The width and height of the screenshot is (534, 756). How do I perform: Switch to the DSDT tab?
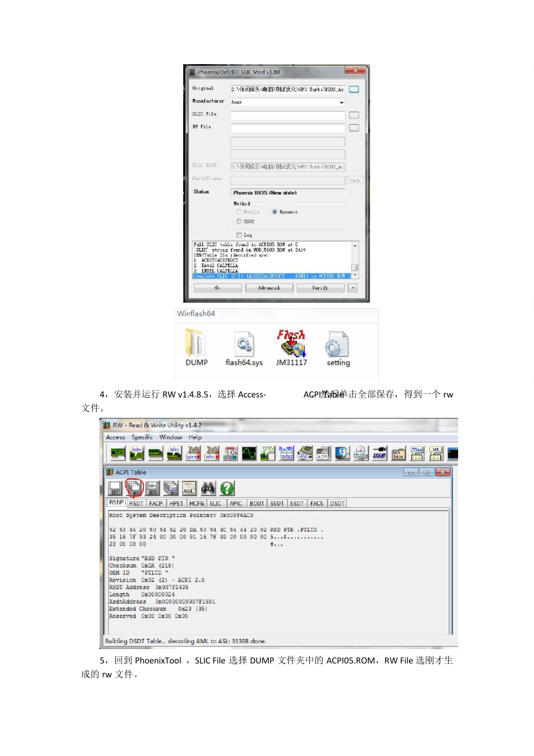[x=337, y=503]
